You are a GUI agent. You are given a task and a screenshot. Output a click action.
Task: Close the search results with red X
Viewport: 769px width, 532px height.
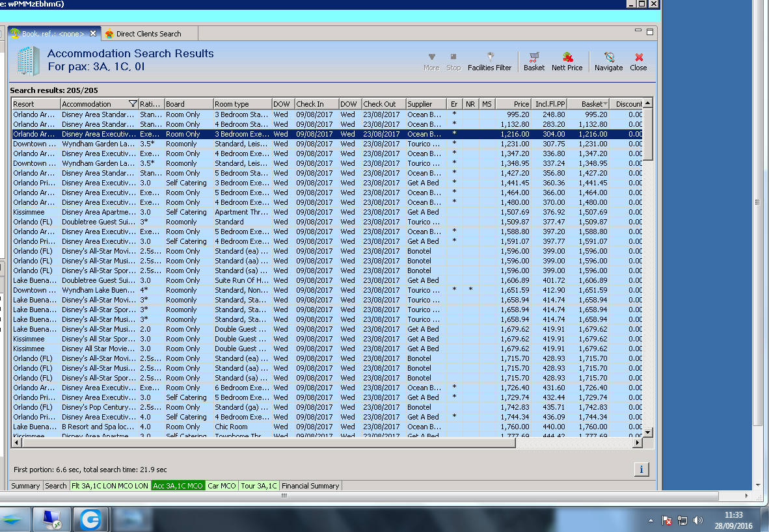click(638, 61)
